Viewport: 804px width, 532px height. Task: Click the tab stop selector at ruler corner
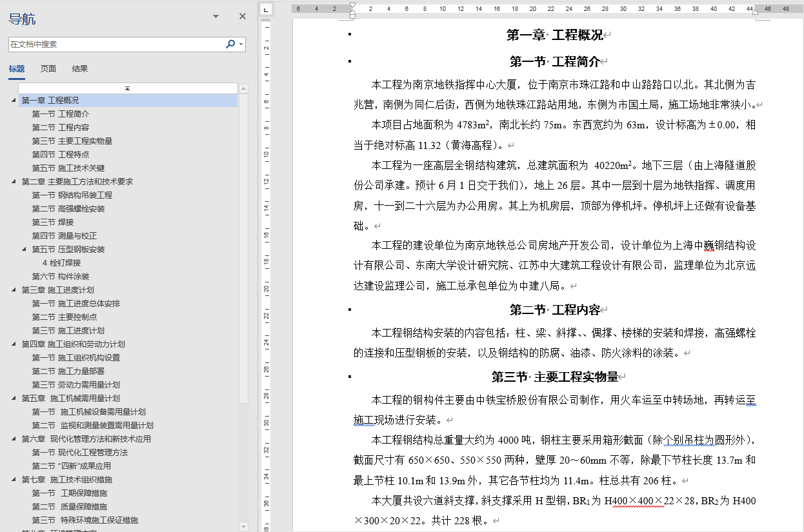pos(265,10)
